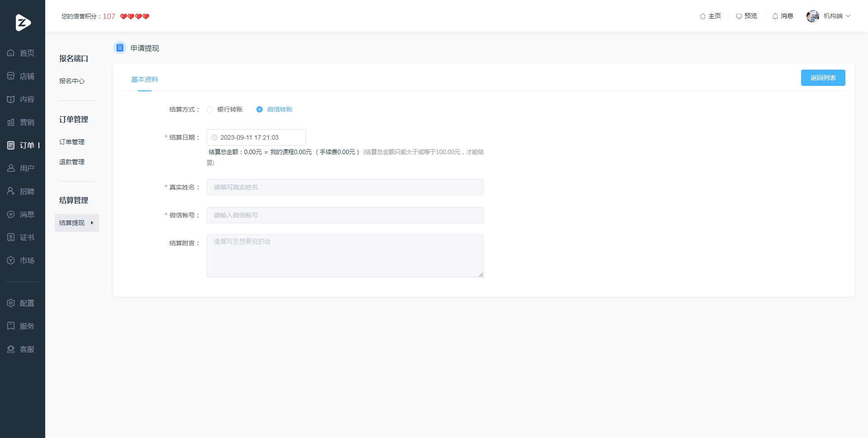Image resolution: width=868 pixels, height=438 pixels.
Task: Grab the textarea resize handle
Action: coord(481,275)
